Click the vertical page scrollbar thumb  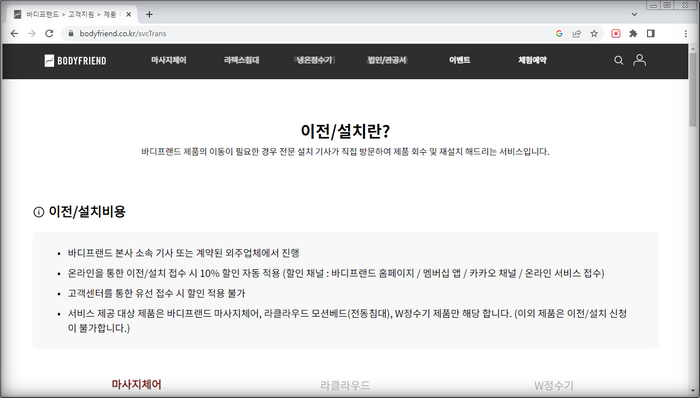[x=693, y=89]
